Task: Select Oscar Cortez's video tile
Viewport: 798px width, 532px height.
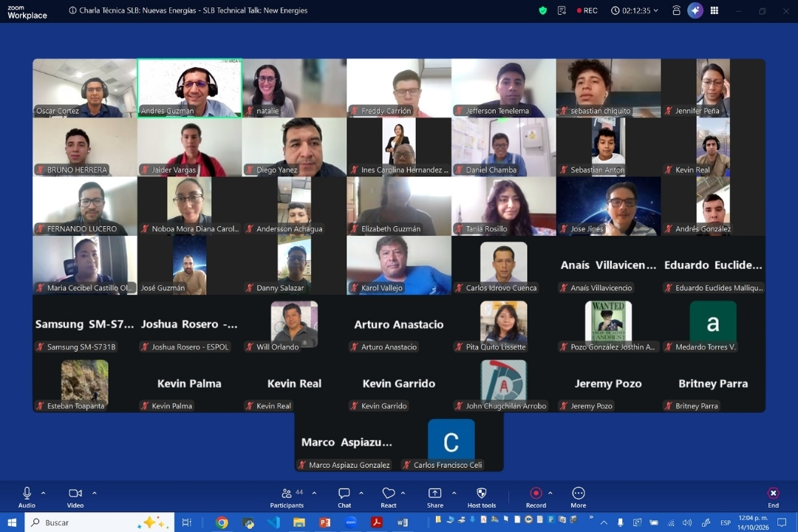Action: 85,88
